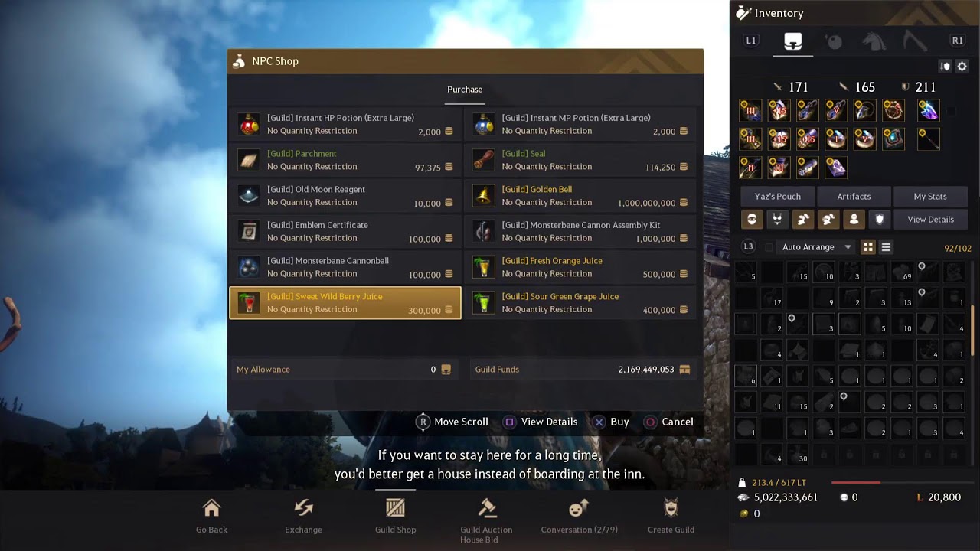The image size is (980, 551).
Task: Click View Details in Inventory panel
Action: (930, 220)
